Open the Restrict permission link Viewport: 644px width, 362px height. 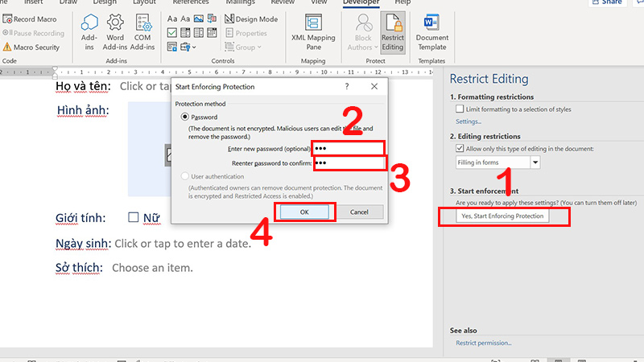pyautogui.click(x=484, y=343)
